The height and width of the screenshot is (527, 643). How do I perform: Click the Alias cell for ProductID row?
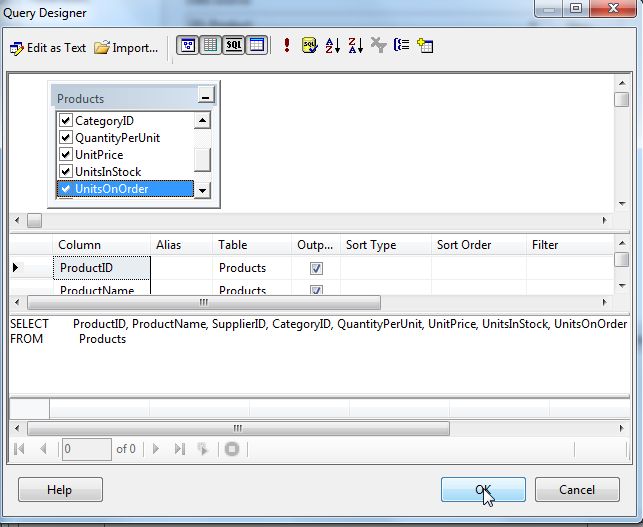181,268
